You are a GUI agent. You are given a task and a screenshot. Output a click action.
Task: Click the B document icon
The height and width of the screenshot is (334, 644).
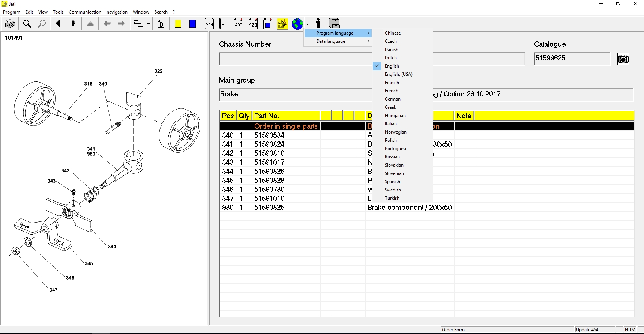click(161, 24)
